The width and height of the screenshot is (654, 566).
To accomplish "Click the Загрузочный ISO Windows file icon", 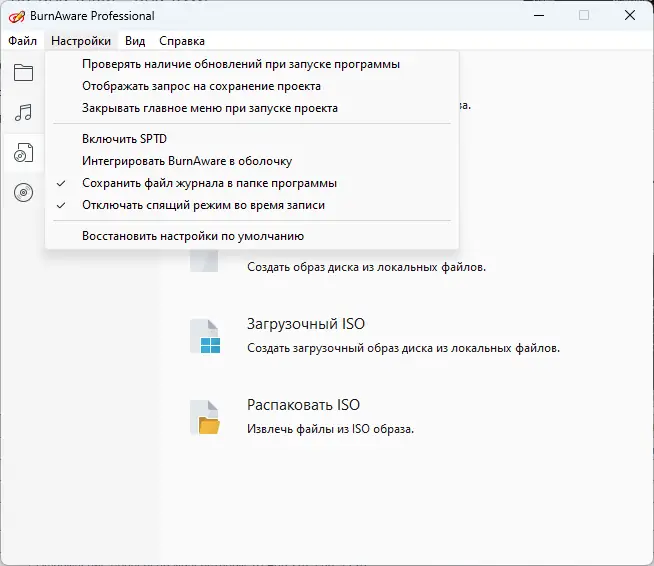I will (205, 336).
